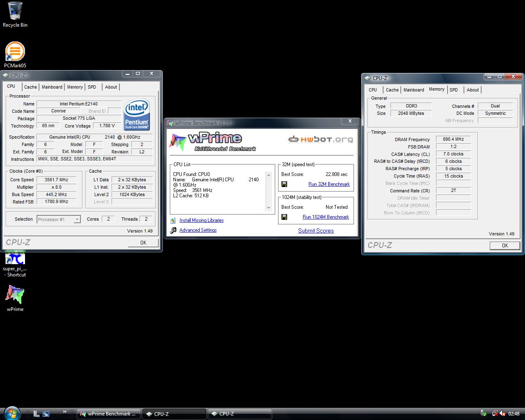The image size is (525, 420).
Task: Open the Processor #1 selection dropdown
Action: [59, 219]
